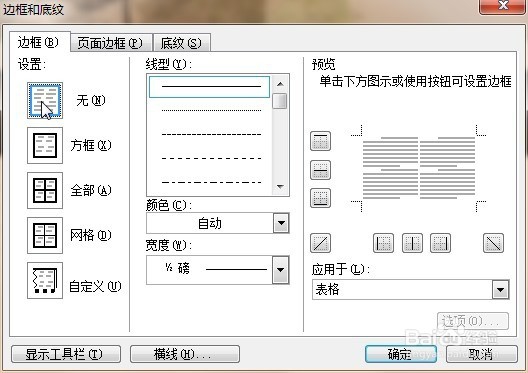The width and height of the screenshot is (528, 373).
Task: Select long-dash line style in 线型 list
Action: (x=211, y=158)
